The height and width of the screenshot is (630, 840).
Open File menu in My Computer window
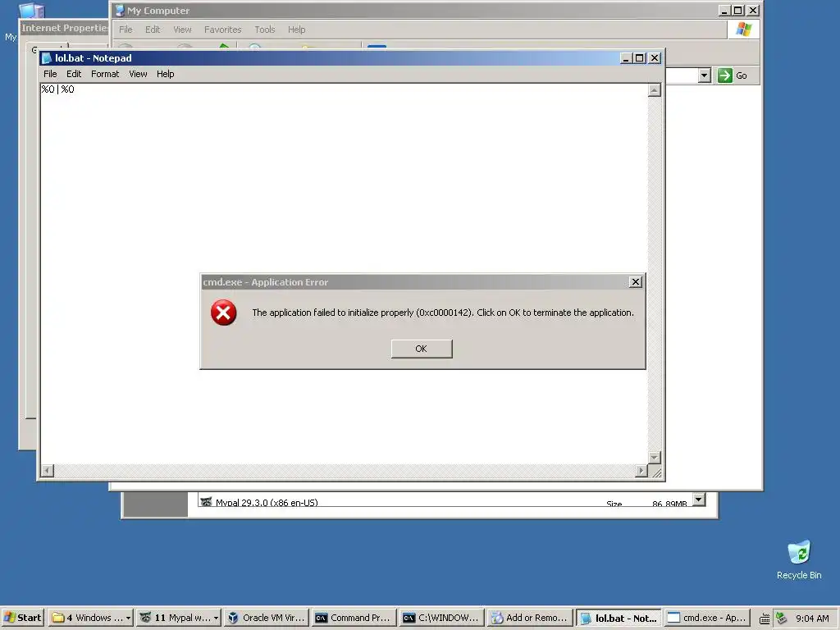coord(126,30)
